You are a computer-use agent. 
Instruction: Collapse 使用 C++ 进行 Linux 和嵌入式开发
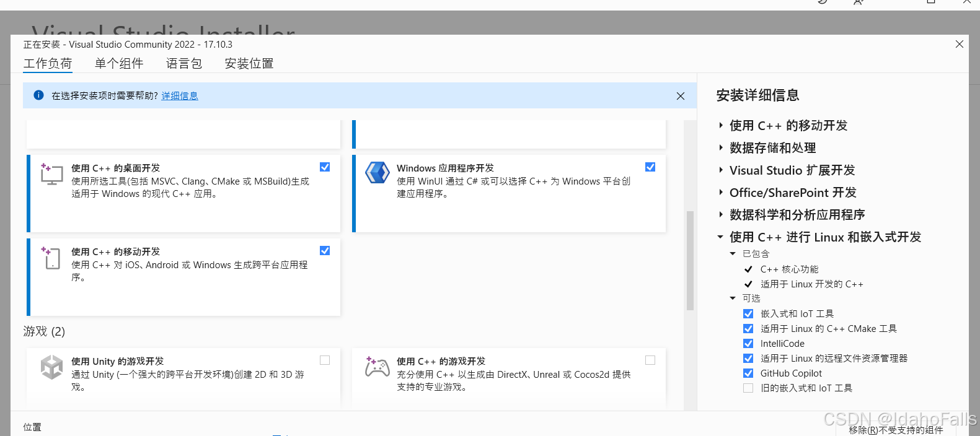click(x=720, y=237)
